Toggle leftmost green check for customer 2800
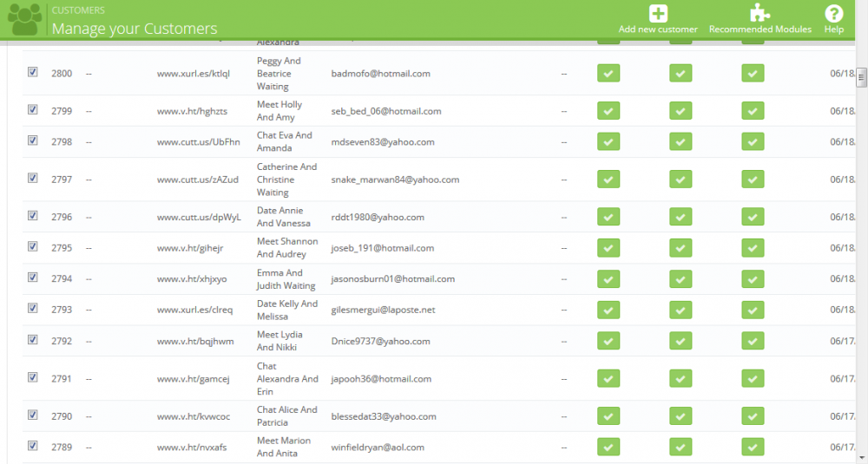 pos(608,73)
